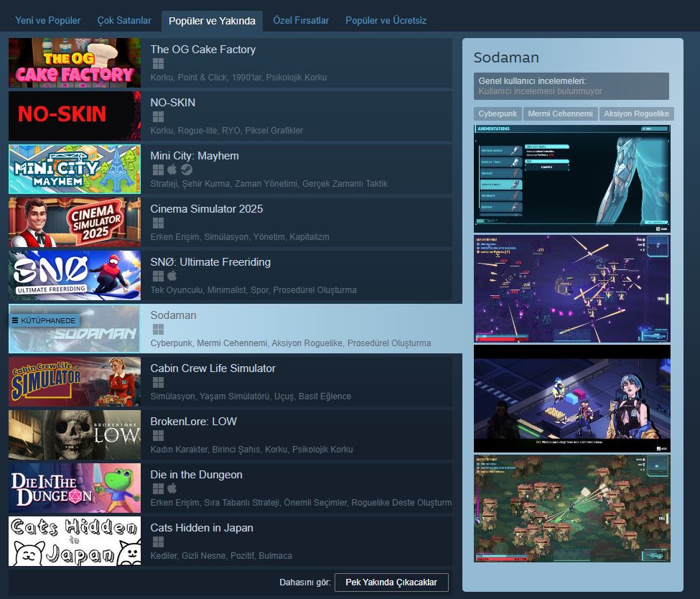Click the Cinema Simulator 2025 cover image
The width and height of the screenshot is (700, 599).
pos(75,222)
